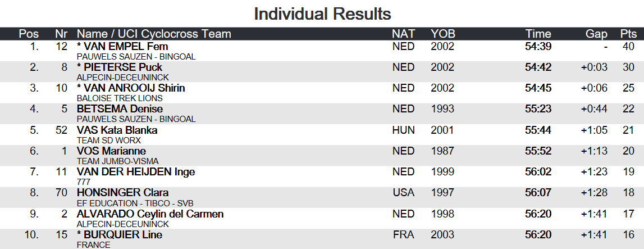Select the Time column header
The height and width of the screenshot is (249, 644).
coord(538,34)
